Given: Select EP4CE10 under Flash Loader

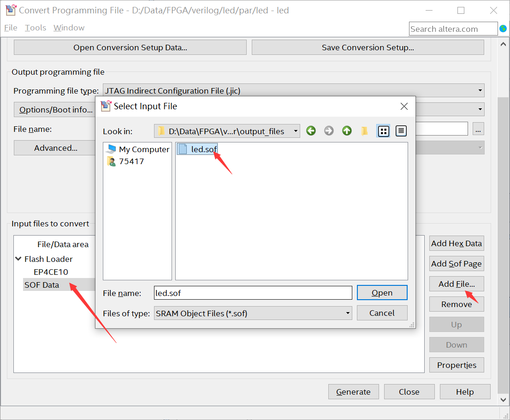Looking at the screenshot, I should coord(51,272).
